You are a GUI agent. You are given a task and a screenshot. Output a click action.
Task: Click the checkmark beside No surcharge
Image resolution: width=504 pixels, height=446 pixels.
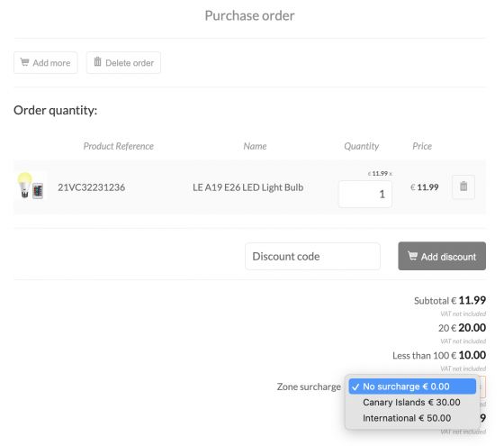[x=355, y=387]
